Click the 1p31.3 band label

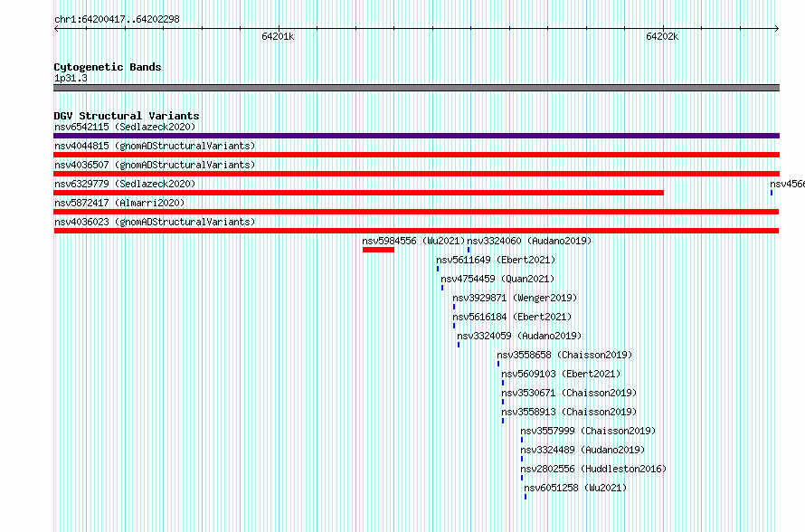point(71,78)
